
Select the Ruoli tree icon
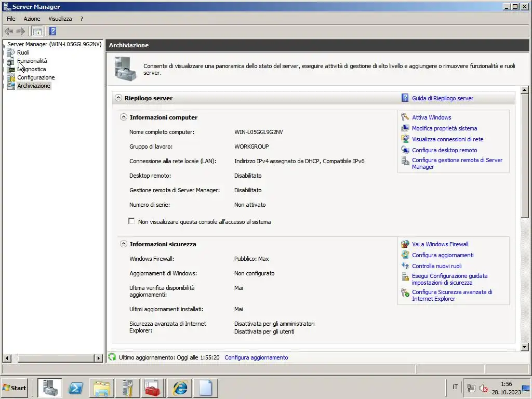[11, 52]
